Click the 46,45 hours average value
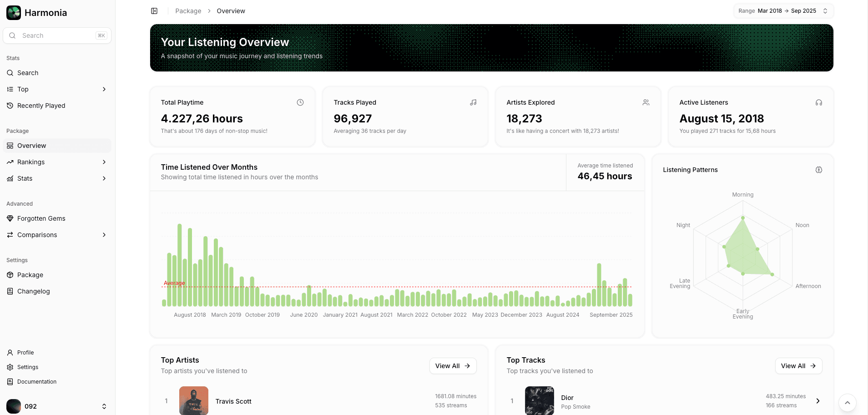Viewport: 868px width, 415px height. coord(605,176)
